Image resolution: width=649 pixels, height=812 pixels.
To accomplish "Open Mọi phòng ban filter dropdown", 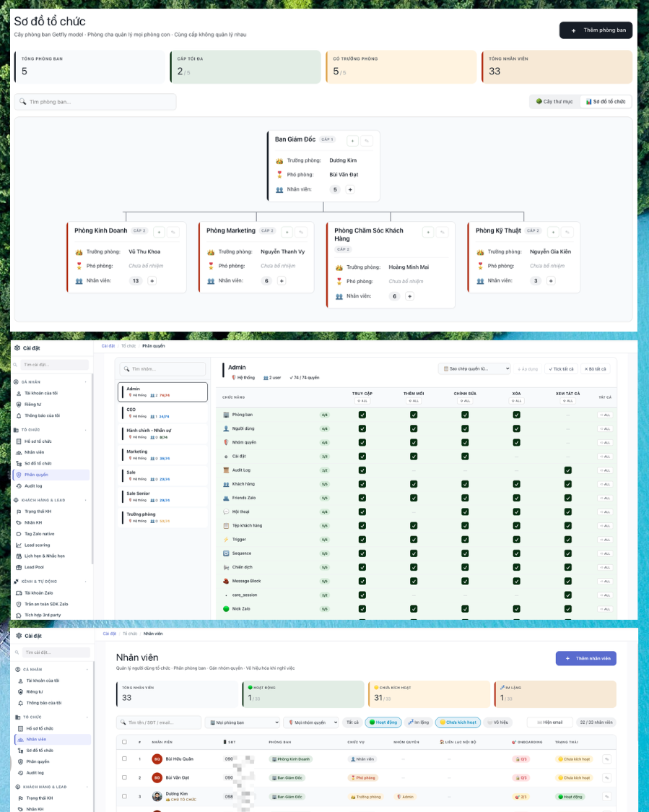I will (x=243, y=722).
